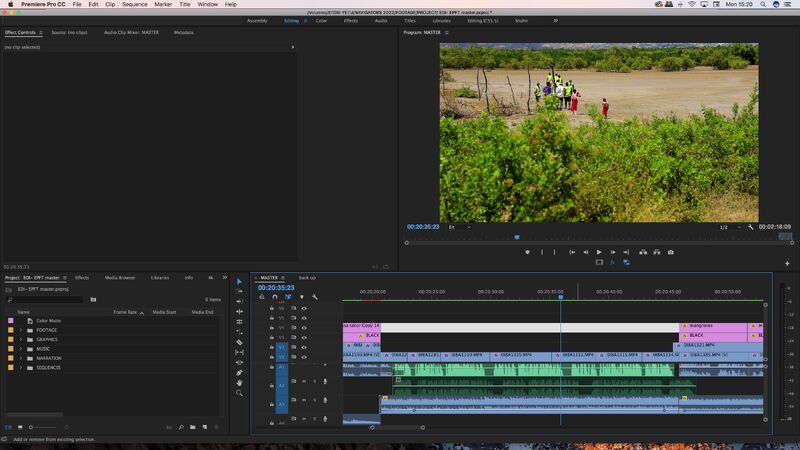800x450 pixels.
Task: Open the Fit zoom level dropdown
Action: tap(459, 227)
